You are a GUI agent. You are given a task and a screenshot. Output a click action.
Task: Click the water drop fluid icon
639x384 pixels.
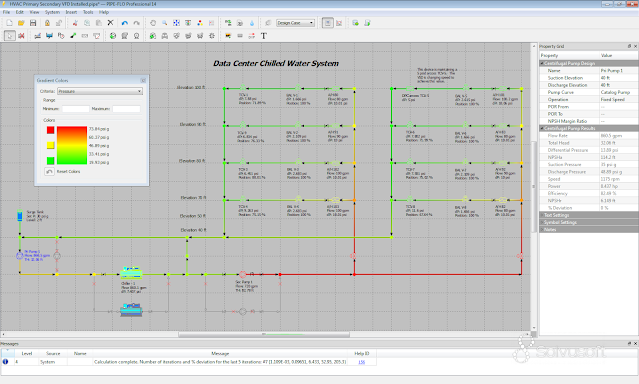point(252,23)
